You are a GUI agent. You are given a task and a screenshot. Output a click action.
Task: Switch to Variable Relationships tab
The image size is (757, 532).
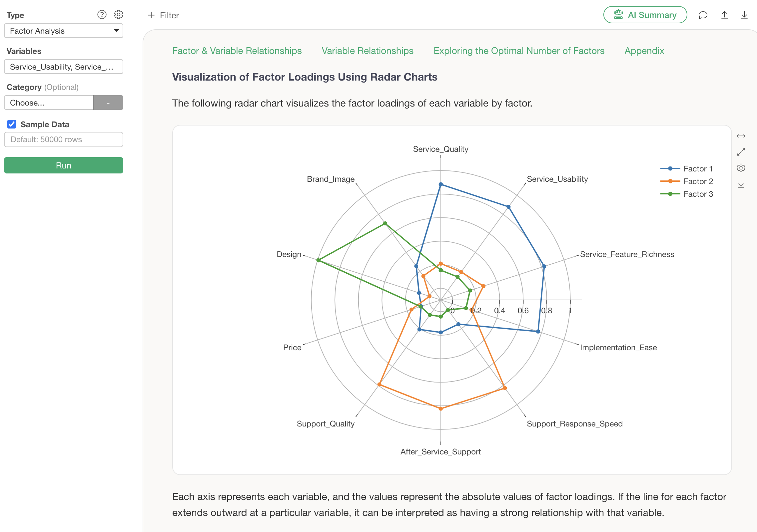(367, 51)
